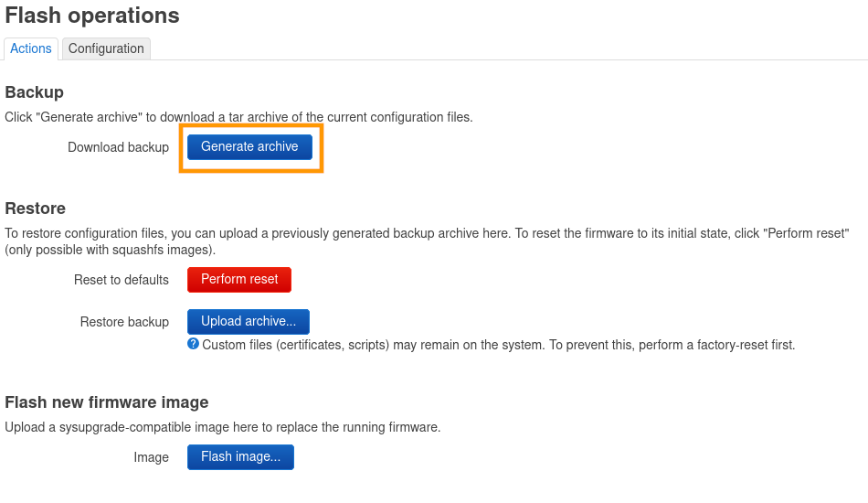Click the Image field label

pyautogui.click(x=151, y=457)
